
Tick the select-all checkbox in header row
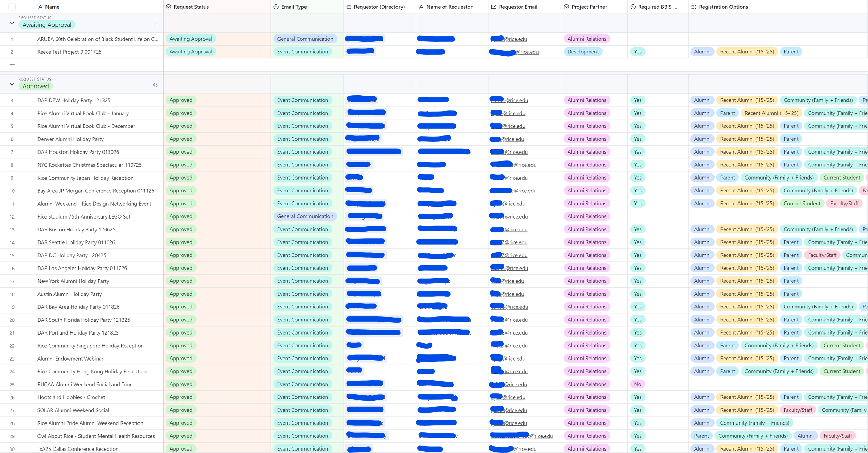12,7
